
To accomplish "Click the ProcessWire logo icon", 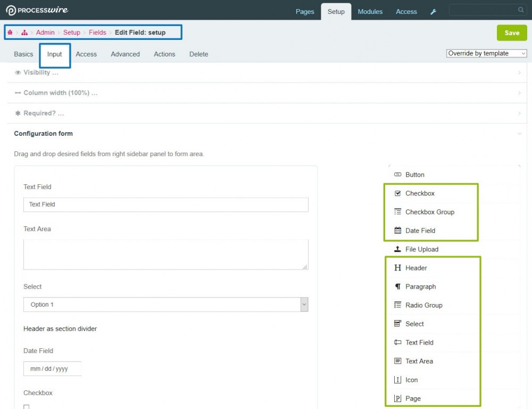I will [x=11, y=11].
